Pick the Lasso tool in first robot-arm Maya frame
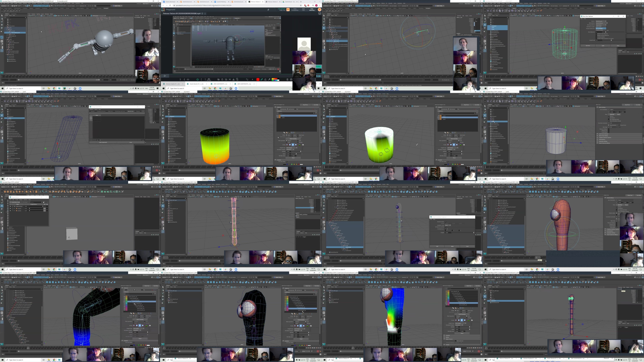Viewport: 644px width, 362px height. tap(2, 19)
